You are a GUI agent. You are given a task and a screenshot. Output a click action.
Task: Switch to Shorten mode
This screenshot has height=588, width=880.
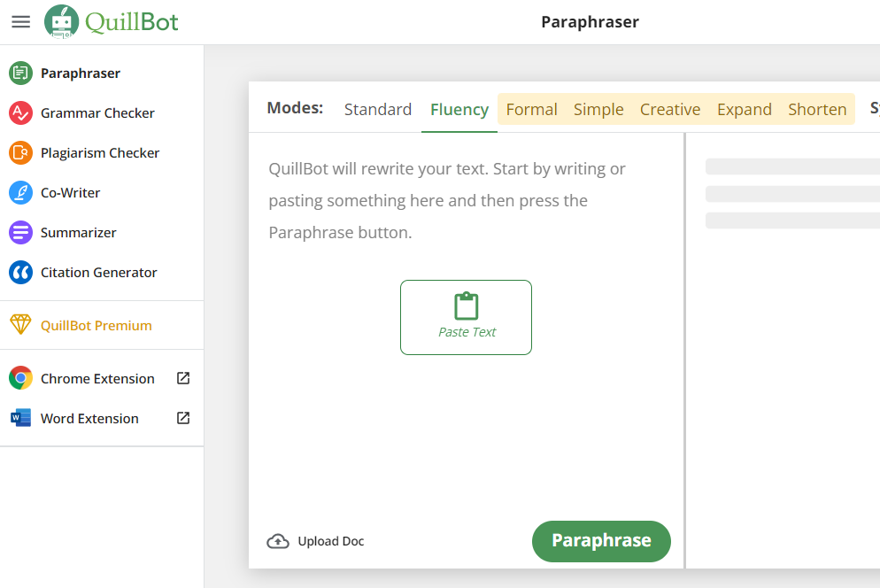(x=817, y=109)
